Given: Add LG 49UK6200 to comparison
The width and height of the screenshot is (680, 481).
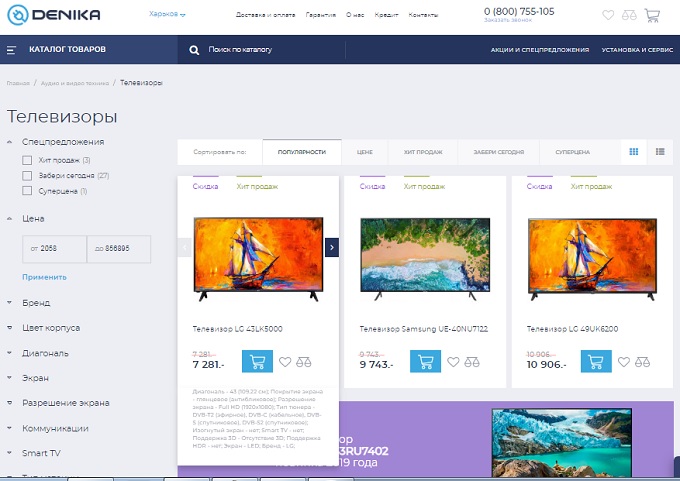Looking at the screenshot, I should (x=642, y=362).
